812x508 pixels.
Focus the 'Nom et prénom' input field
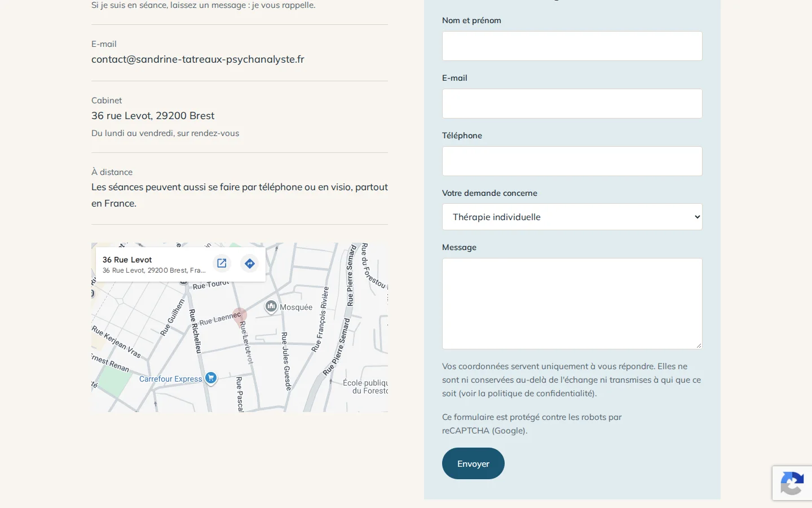pyautogui.click(x=572, y=46)
